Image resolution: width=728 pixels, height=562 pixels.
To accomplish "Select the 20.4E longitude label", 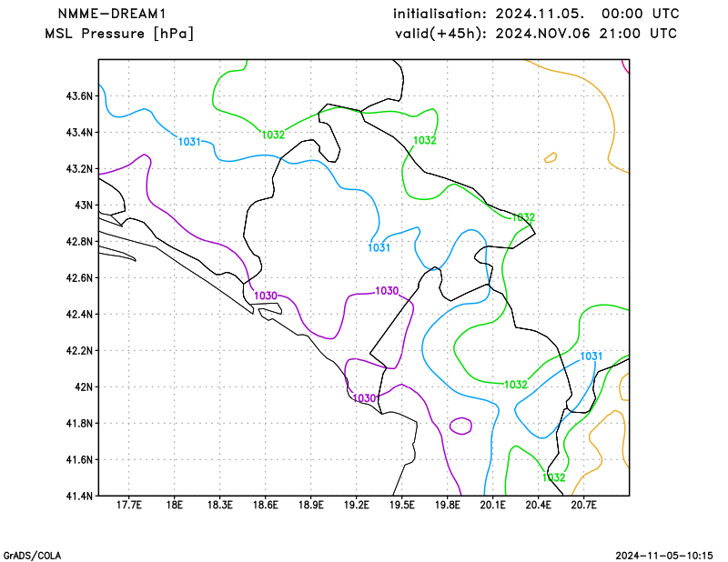I will 539,506.
